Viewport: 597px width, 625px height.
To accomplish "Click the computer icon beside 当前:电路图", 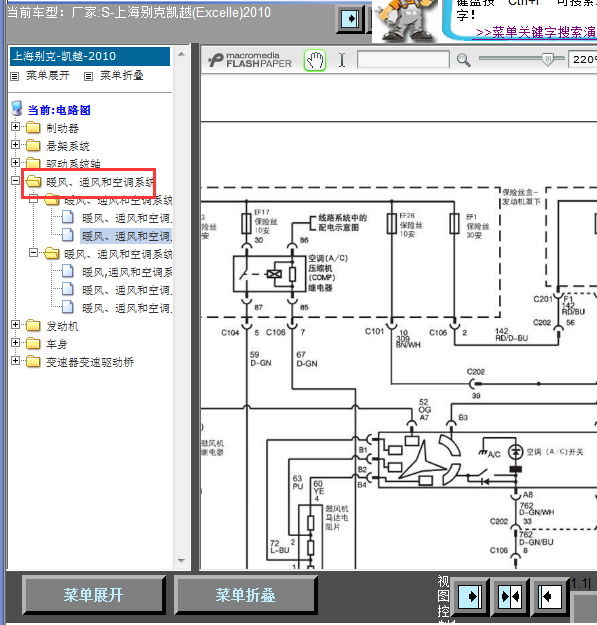I will pyautogui.click(x=17, y=108).
